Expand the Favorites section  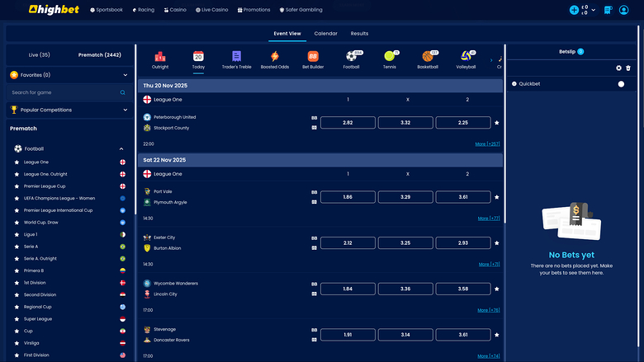(x=125, y=75)
